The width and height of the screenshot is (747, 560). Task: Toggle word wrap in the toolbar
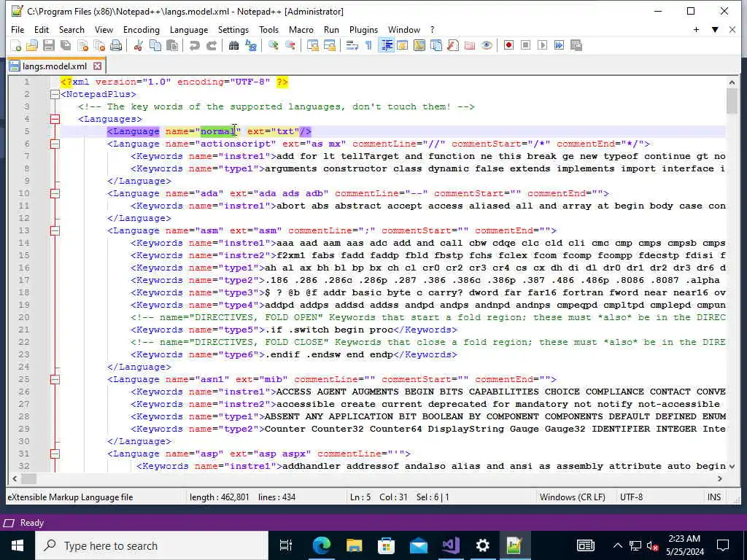[352, 45]
